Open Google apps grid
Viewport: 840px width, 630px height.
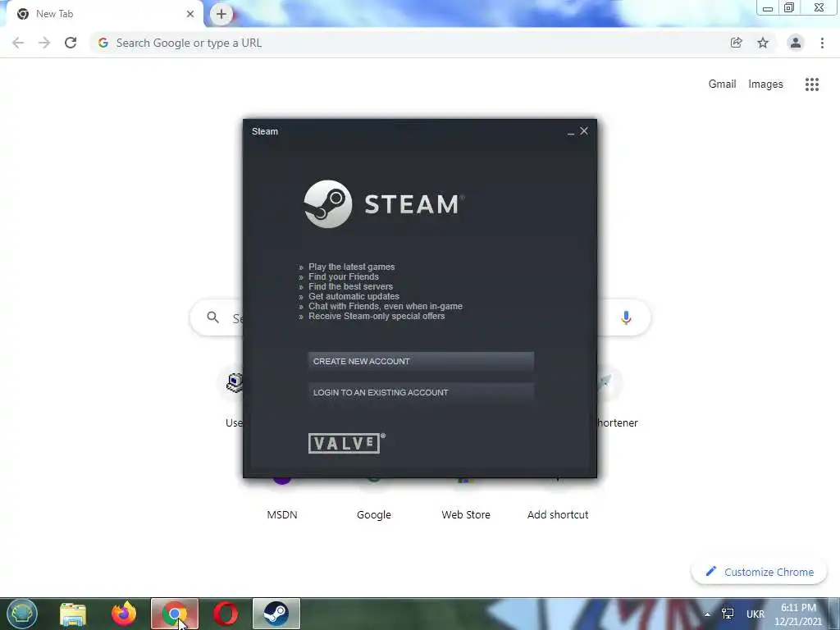pos(812,84)
